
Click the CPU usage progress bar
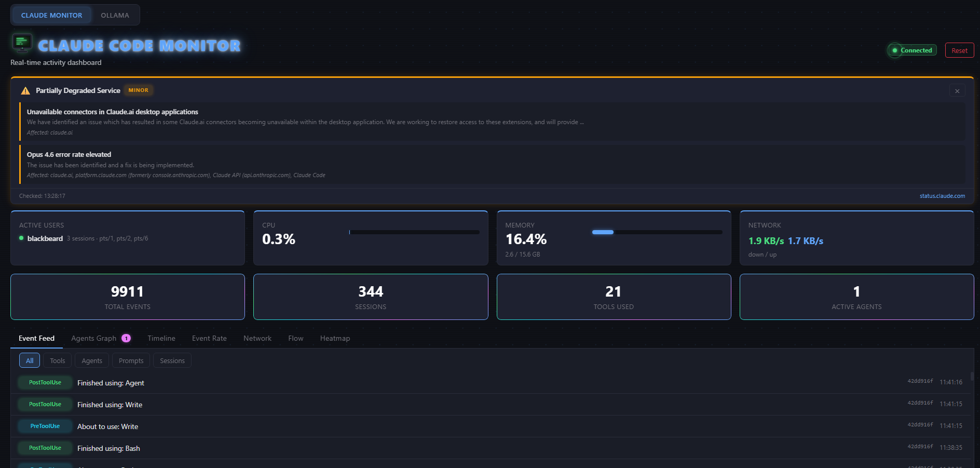tap(414, 232)
